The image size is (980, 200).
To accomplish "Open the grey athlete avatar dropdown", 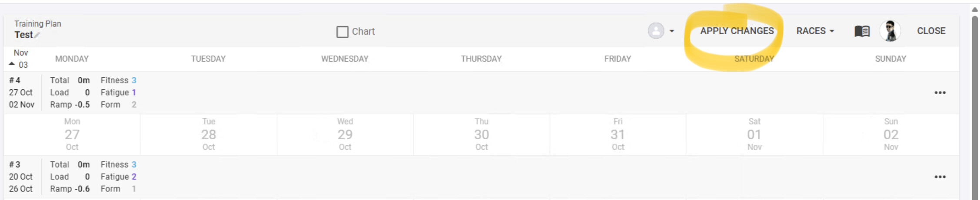I will click(661, 31).
